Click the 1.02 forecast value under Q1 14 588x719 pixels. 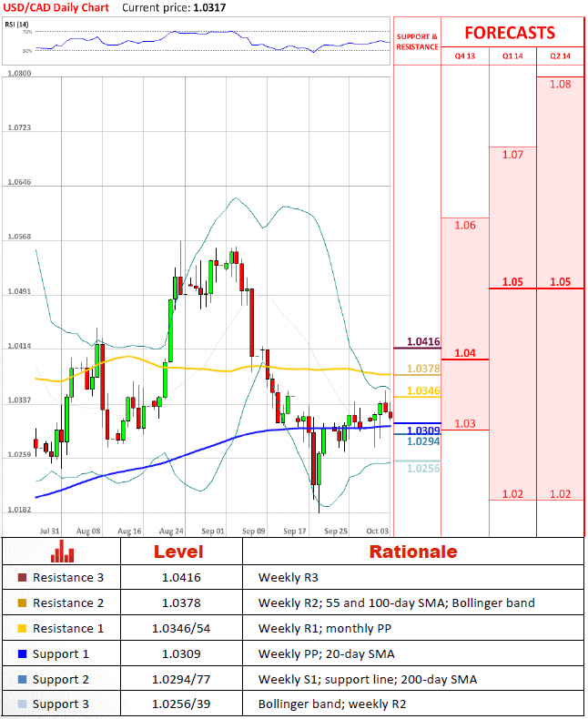click(512, 494)
